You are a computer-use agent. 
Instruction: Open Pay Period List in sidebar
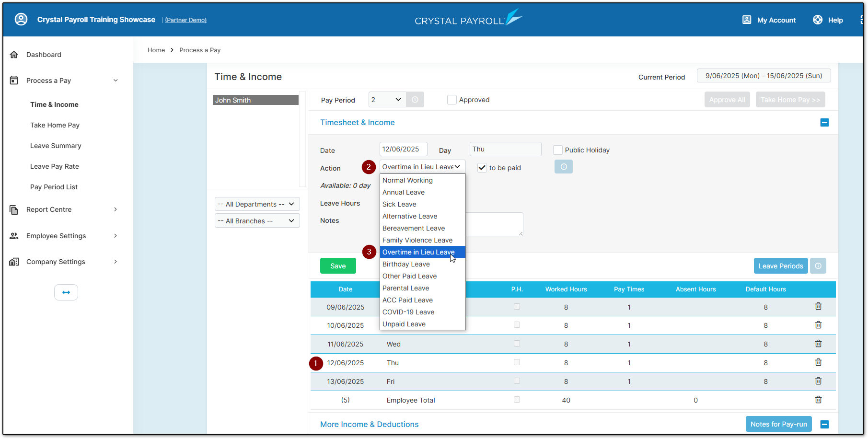54,187
